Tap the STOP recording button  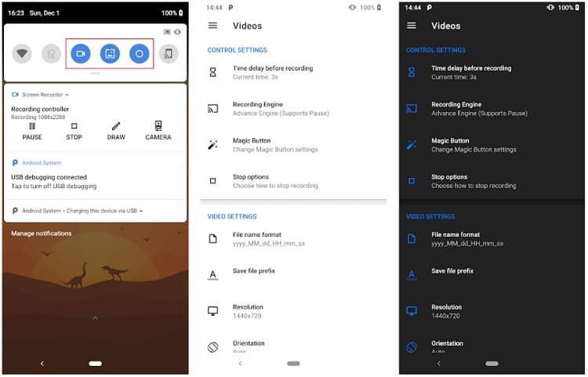[x=74, y=131]
